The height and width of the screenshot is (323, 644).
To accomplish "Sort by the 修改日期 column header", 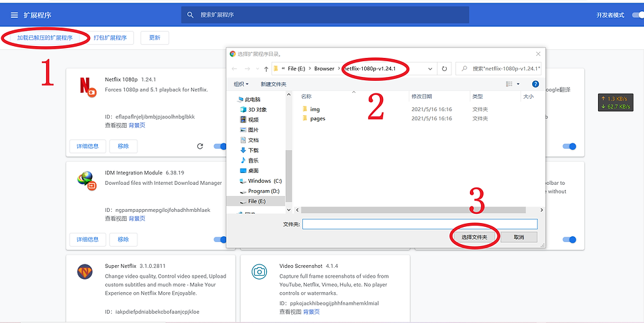I will (x=421, y=96).
